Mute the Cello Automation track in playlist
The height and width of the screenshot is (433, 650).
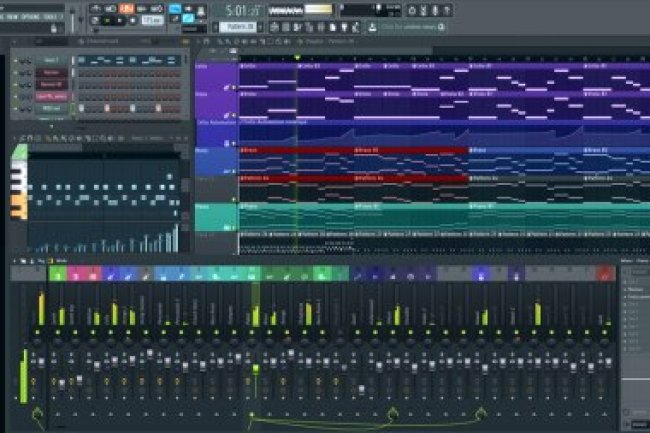click(x=233, y=143)
